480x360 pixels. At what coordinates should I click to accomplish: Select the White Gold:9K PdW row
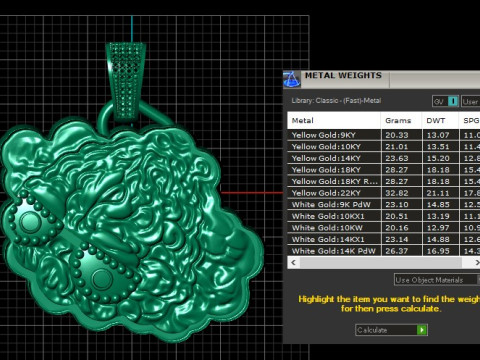384,205
